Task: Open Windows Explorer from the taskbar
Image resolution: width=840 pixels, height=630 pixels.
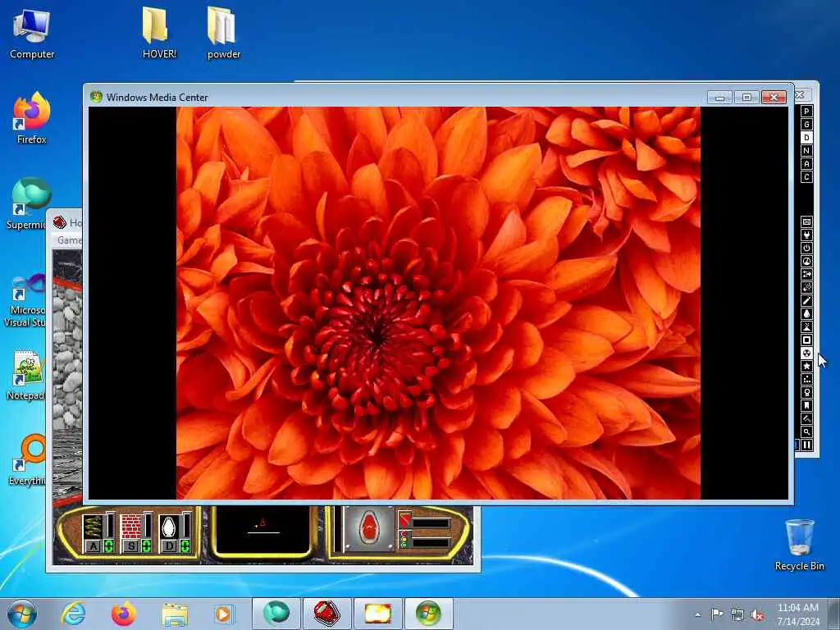Action: pos(175,614)
